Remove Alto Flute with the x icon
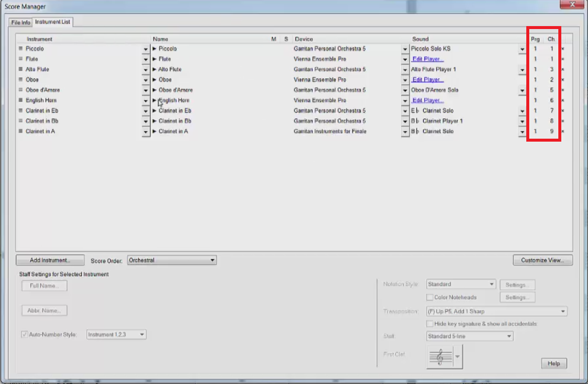588x384 pixels. tap(562, 70)
